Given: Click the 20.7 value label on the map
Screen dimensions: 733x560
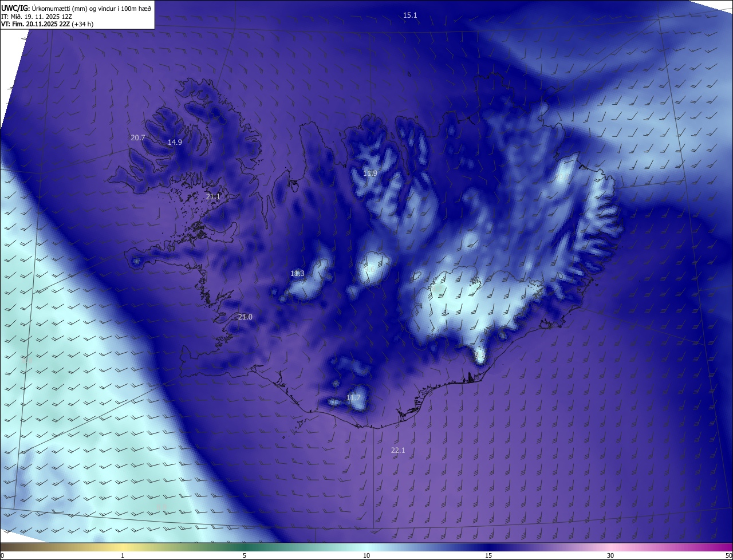Looking at the screenshot, I should 138,138.
